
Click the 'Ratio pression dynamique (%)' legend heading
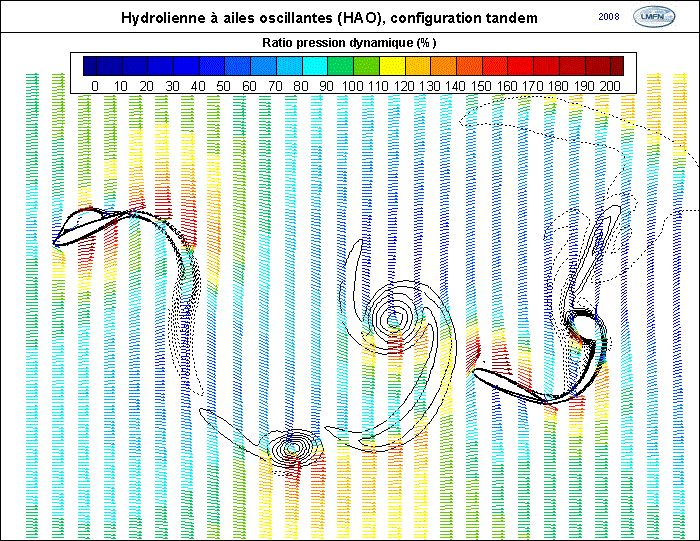[349, 43]
